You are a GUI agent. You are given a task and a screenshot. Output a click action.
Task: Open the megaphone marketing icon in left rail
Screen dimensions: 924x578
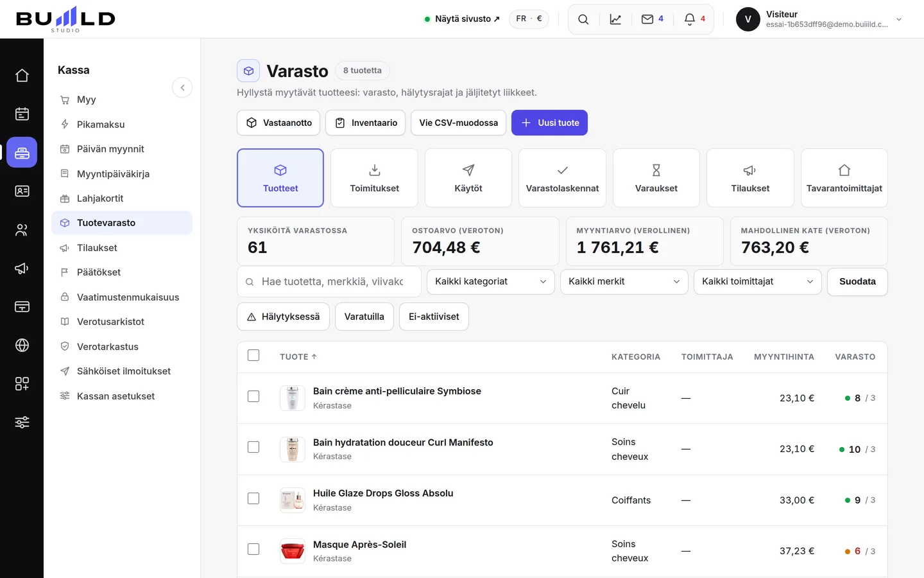22,268
